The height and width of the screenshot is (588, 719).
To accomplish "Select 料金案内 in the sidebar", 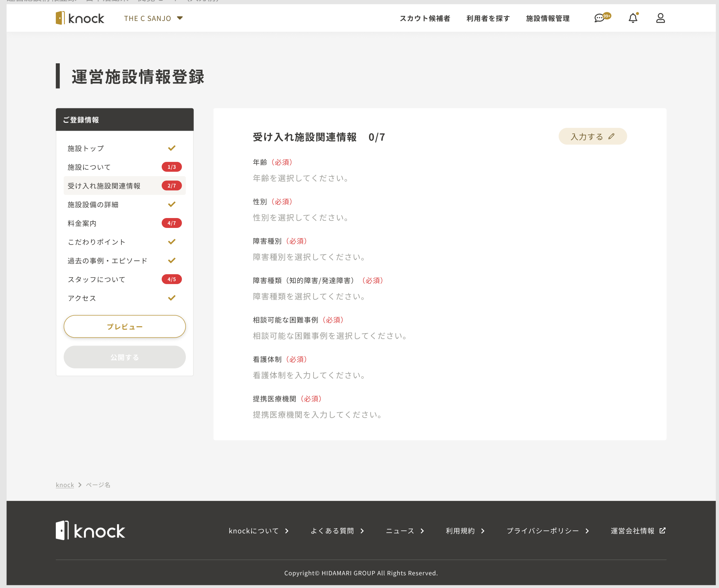I will pos(125,223).
